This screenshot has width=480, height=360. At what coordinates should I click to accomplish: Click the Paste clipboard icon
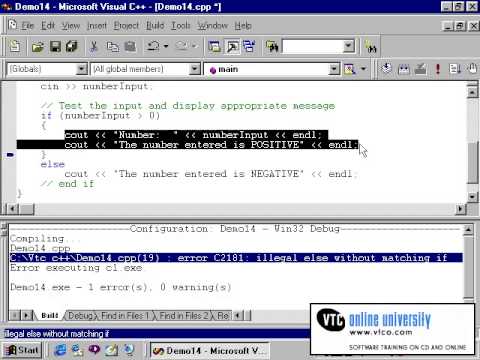[130, 46]
